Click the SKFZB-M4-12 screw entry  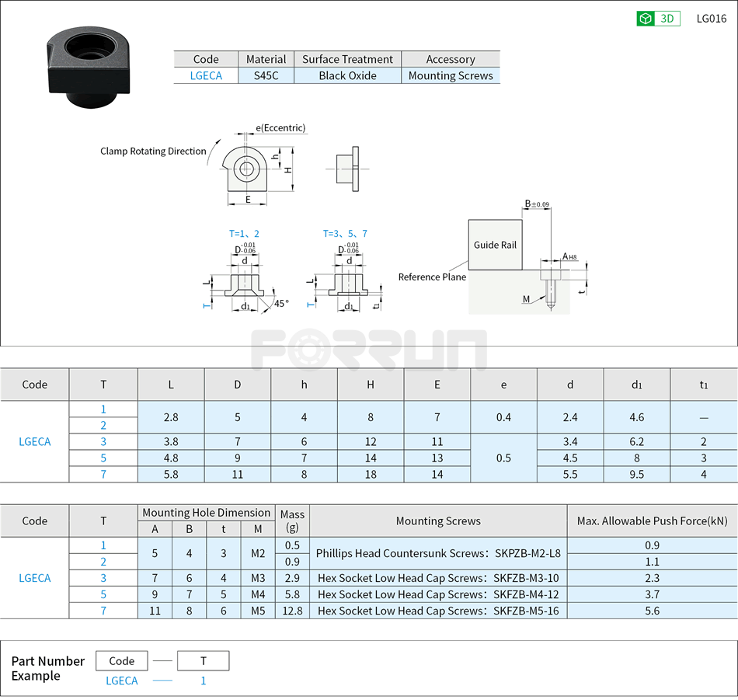coord(438,594)
